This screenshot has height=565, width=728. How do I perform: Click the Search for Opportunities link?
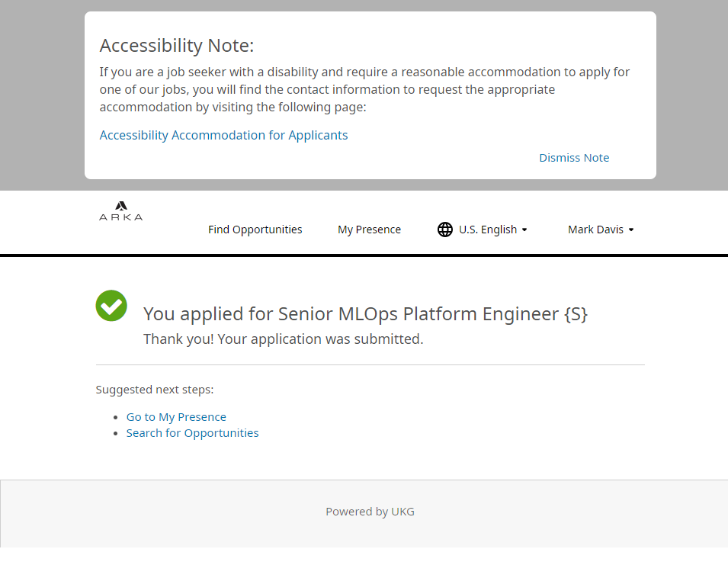coord(192,433)
